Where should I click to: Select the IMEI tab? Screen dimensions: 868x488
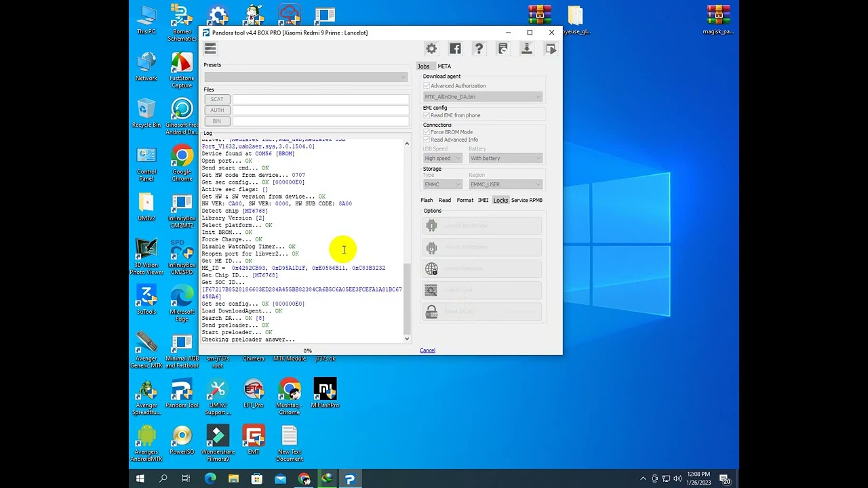(x=483, y=201)
